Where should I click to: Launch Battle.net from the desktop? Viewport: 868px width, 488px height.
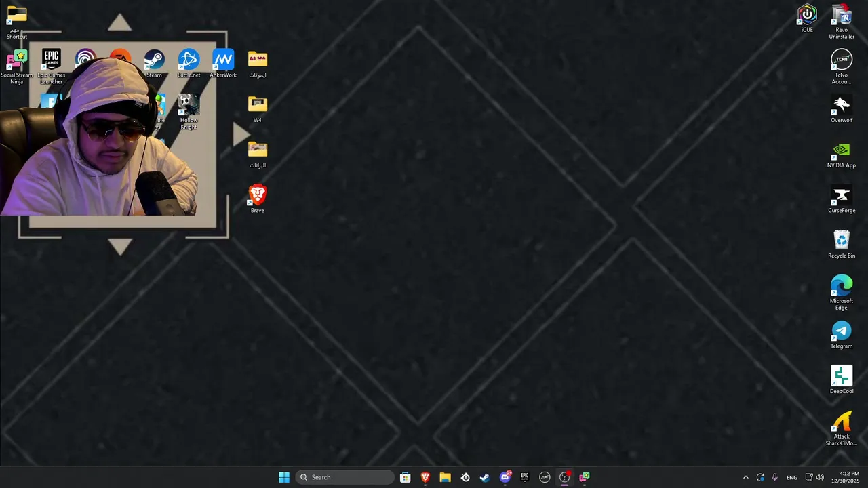189,63
